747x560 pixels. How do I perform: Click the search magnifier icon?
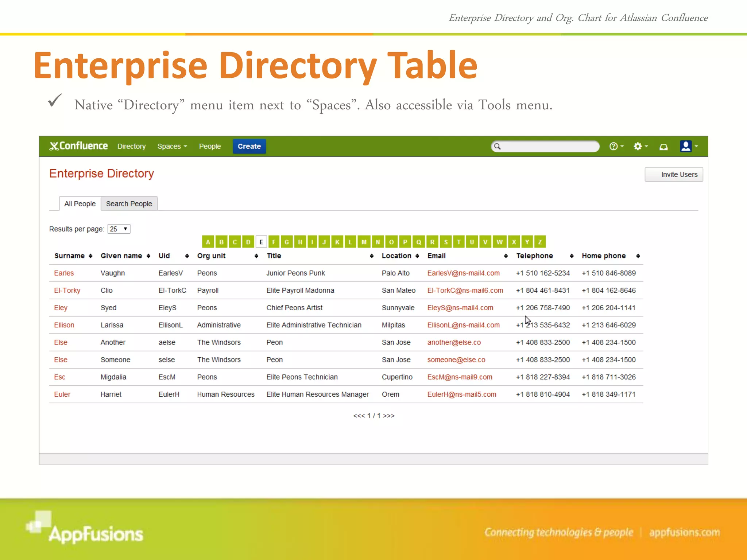497,147
